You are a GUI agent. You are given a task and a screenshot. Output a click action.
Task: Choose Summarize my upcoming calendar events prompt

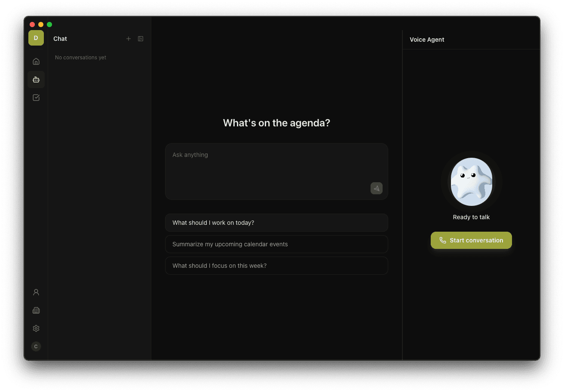click(x=276, y=244)
